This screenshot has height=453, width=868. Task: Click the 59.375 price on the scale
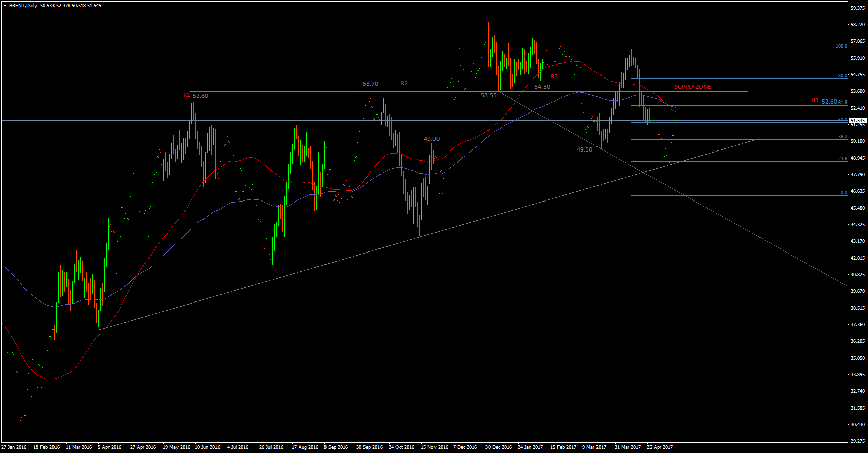pyautogui.click(x=858, y=8)
